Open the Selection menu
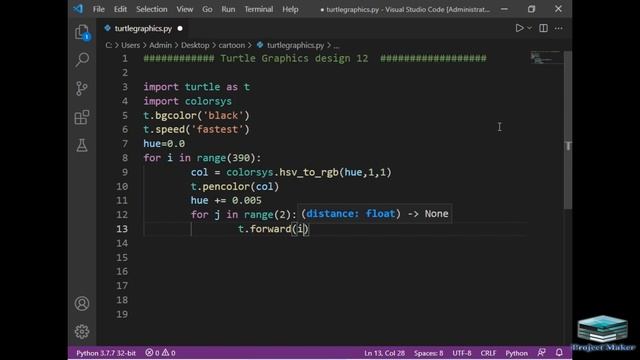The image size is (640, 360). [151, 9]
